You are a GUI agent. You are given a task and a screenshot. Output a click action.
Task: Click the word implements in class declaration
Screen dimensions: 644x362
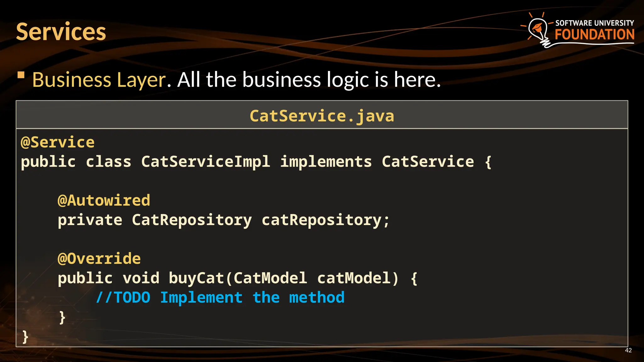click(x=326, y=162)
